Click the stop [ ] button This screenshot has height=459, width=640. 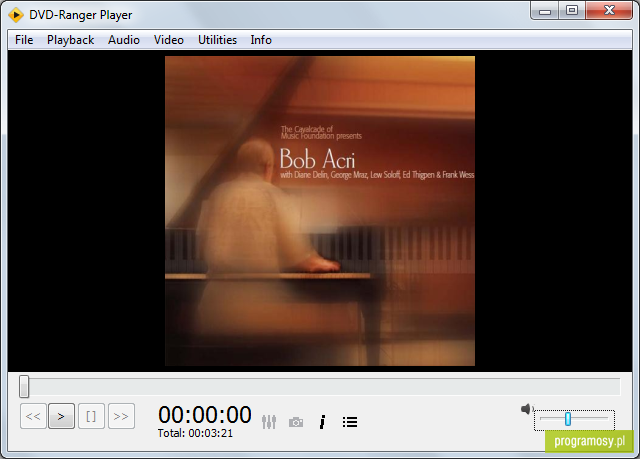[x=91, y=416]
